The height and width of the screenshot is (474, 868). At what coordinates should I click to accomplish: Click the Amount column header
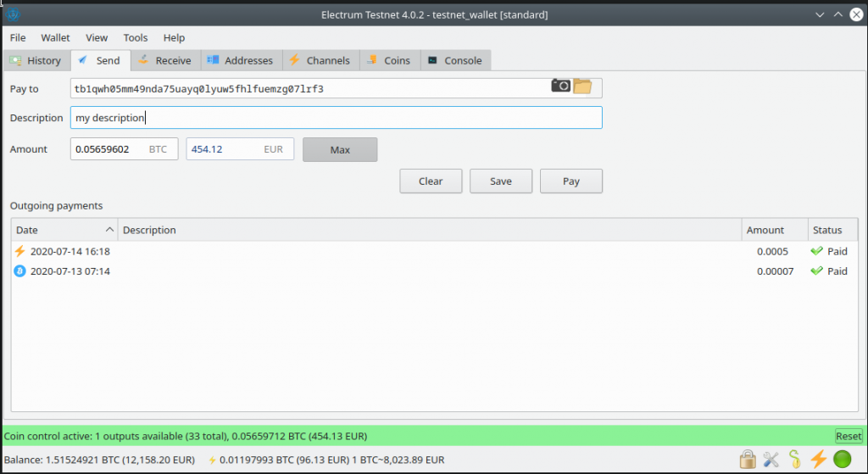tap(775, 230)
